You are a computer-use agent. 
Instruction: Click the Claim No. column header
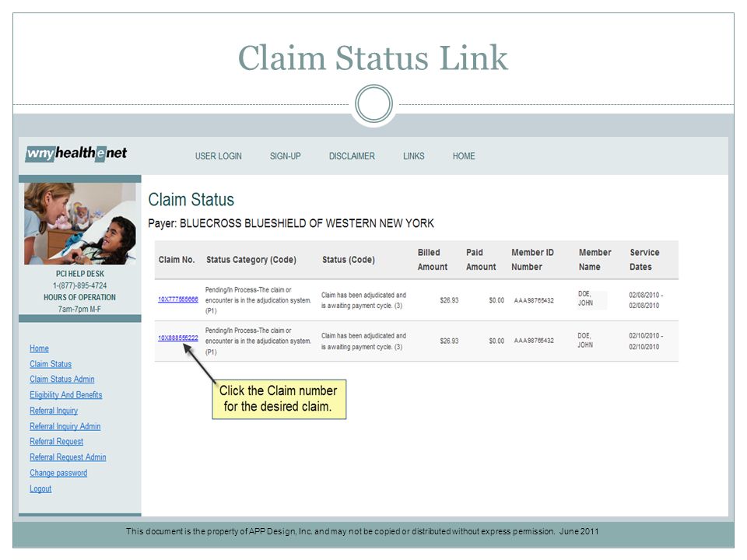177,260
